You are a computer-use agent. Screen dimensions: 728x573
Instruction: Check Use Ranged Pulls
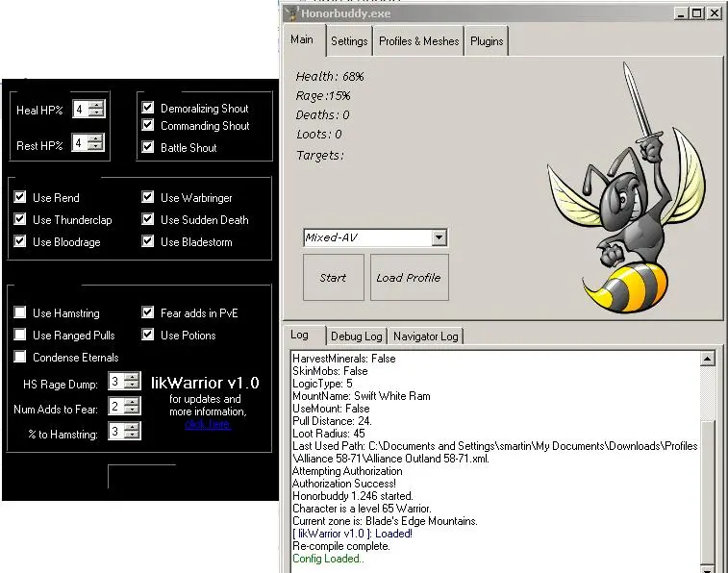[20, 335]
